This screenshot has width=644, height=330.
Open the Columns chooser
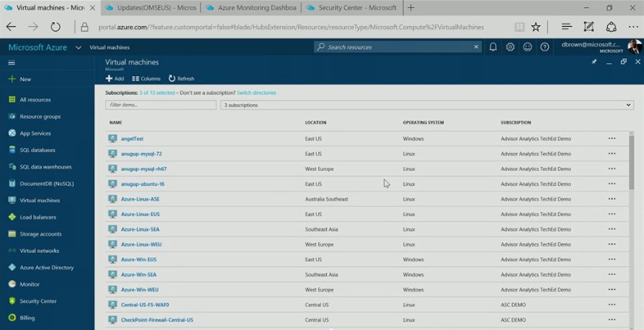pyautogui.click(x=146, y=79)
